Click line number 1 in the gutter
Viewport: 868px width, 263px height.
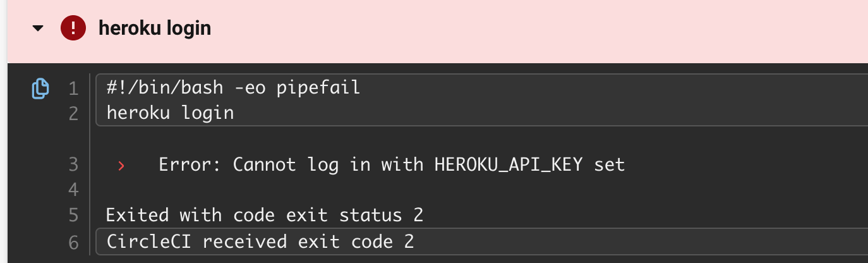point(73,89)
